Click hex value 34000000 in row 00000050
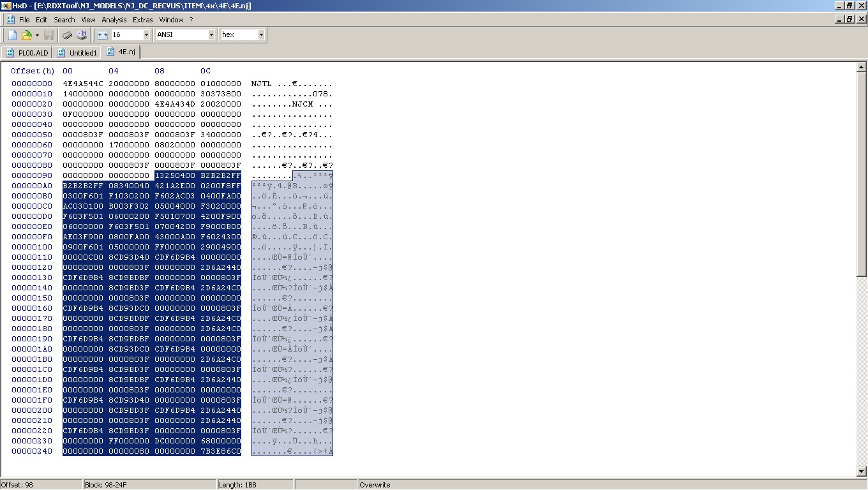The width and height of the screenshot is (868, 490). 221,135
